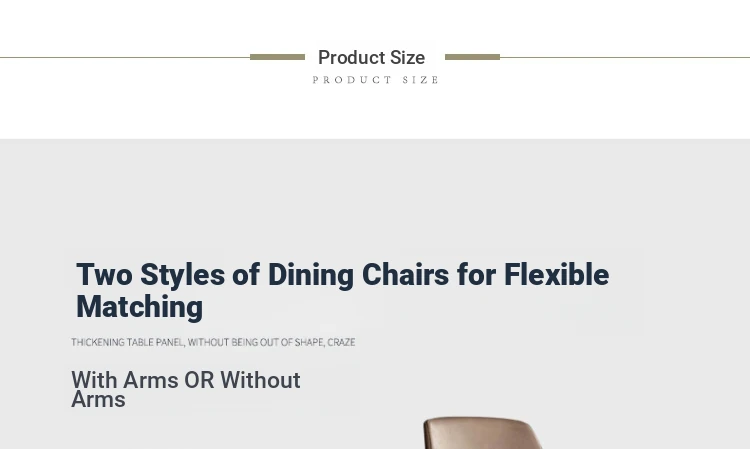Click the word "Flexible" in the headline
The height and width of the screenshot is (449, 750).
point(556,275)
